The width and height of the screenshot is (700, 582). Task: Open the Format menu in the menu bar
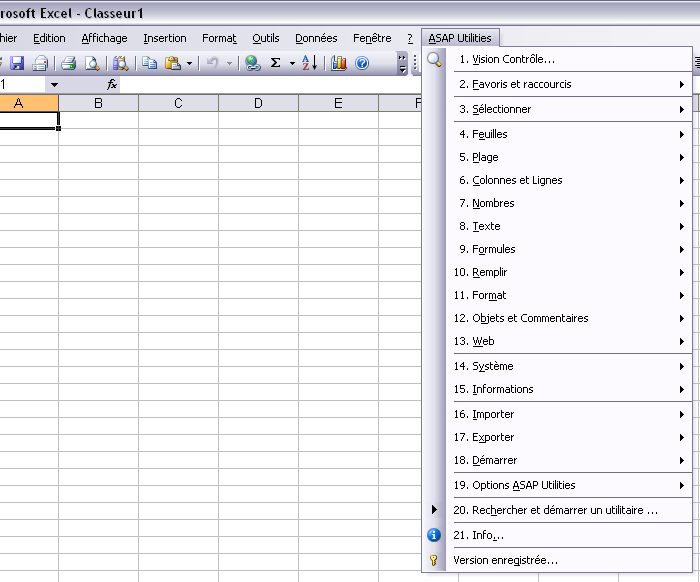point(219,38)
